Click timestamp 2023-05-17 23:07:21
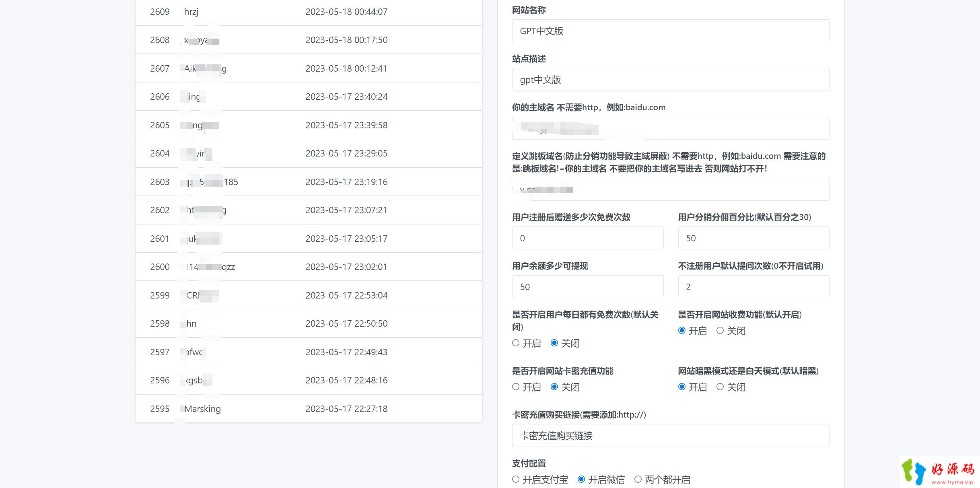This screenshot has width=980, height=488. click(x=346, y=210)
